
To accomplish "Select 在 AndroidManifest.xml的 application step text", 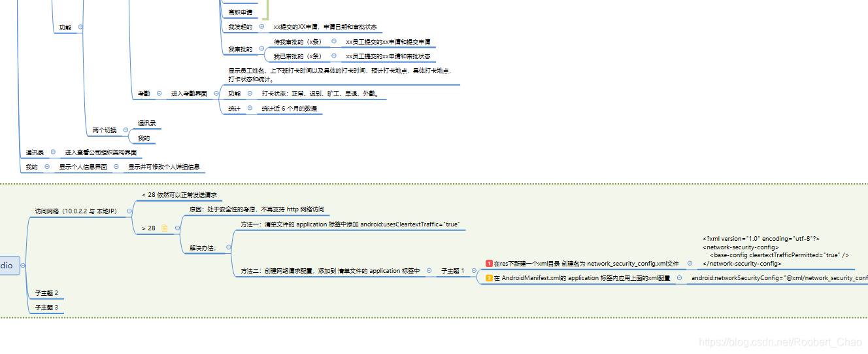I will (x=582, y=278).
